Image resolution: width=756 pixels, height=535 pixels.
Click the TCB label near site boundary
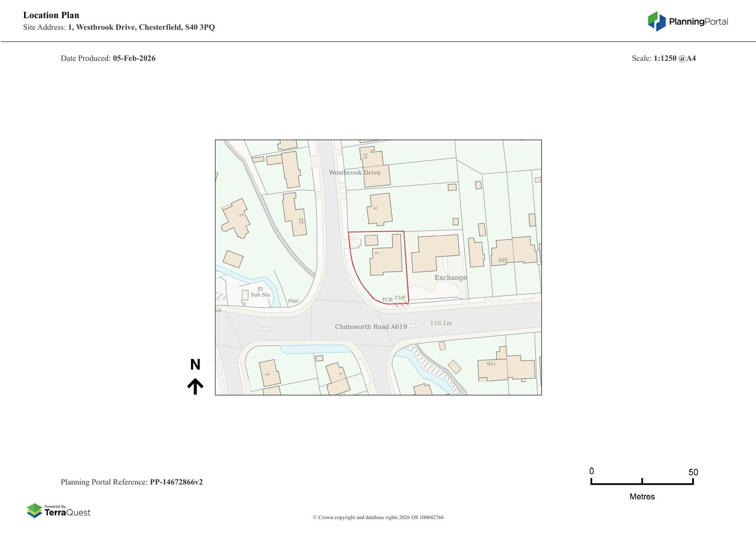click(x=387, y=300)
